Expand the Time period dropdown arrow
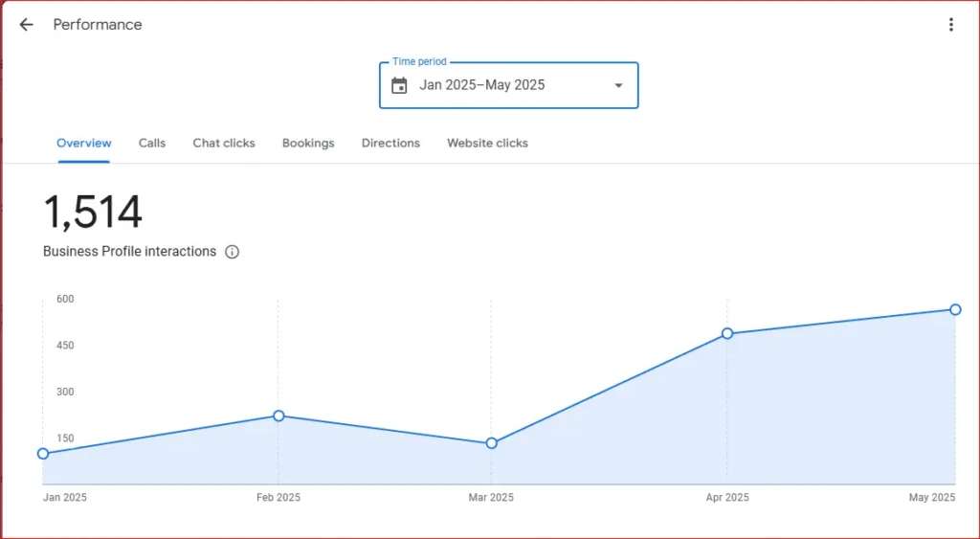The width and height of the screenshot is (980, 539). pos(618,85)
